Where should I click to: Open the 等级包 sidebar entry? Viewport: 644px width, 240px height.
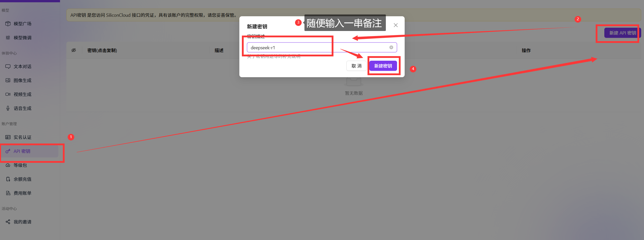[20, 165]
